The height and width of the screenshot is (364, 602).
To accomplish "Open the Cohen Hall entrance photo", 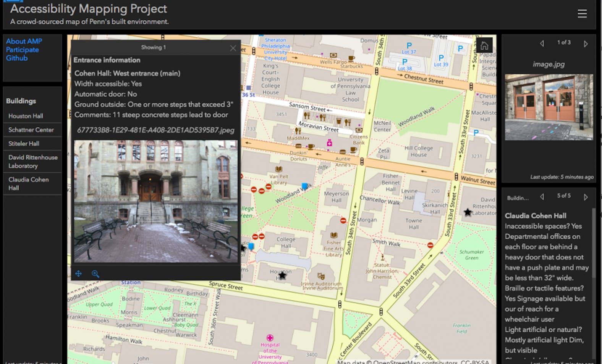I will 156,201.
